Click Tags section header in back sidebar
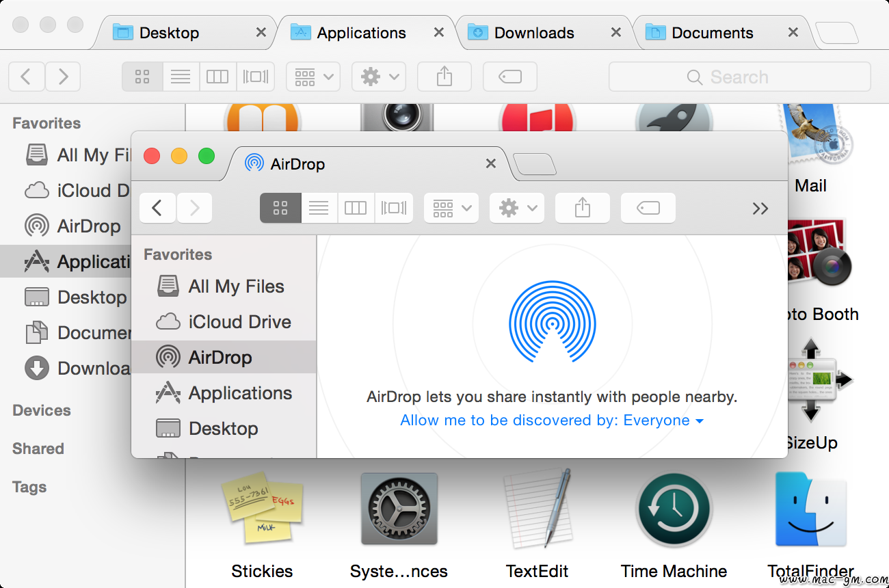 click(29, 487)
